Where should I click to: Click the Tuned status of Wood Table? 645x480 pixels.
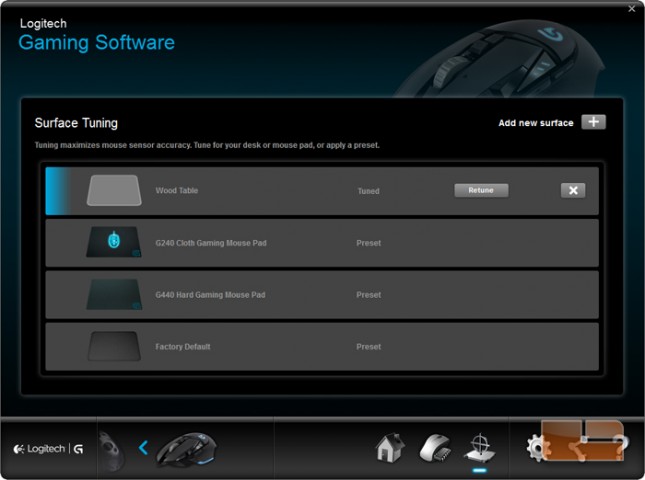coord(368,191)
